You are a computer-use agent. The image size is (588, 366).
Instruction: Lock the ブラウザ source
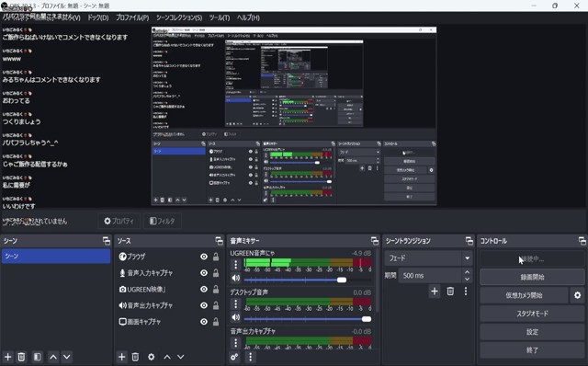(x=216, y=257)
